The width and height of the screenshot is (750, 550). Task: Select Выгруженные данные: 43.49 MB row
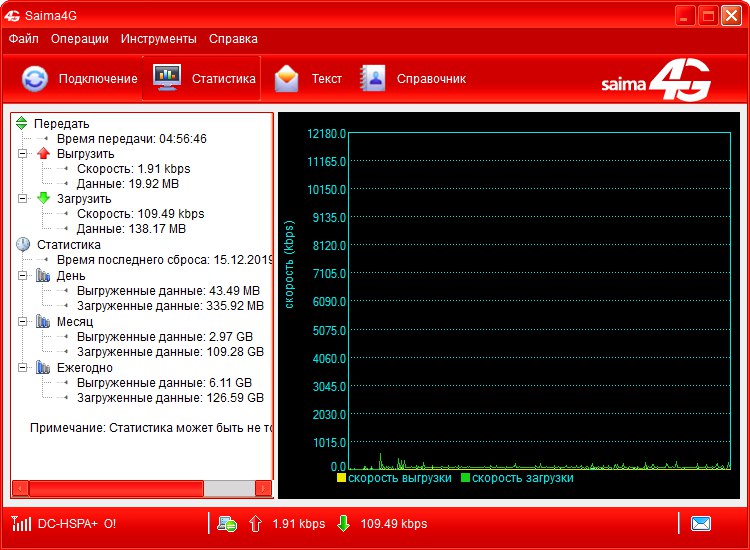click(x=168, y=291)
